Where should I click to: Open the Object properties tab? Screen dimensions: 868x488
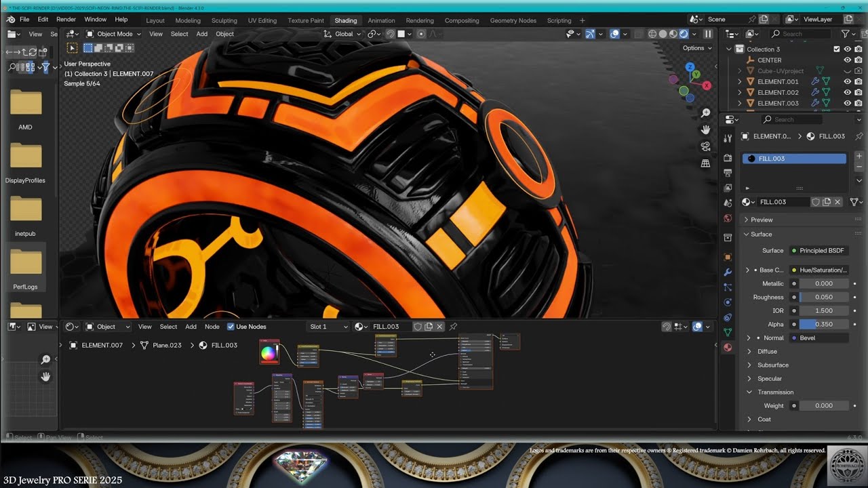728,257
